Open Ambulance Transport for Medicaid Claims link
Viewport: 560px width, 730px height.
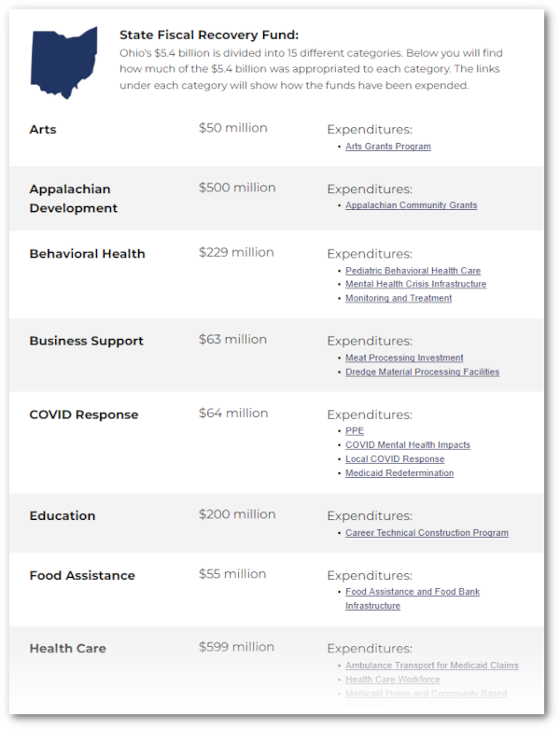tap(432, 666)
